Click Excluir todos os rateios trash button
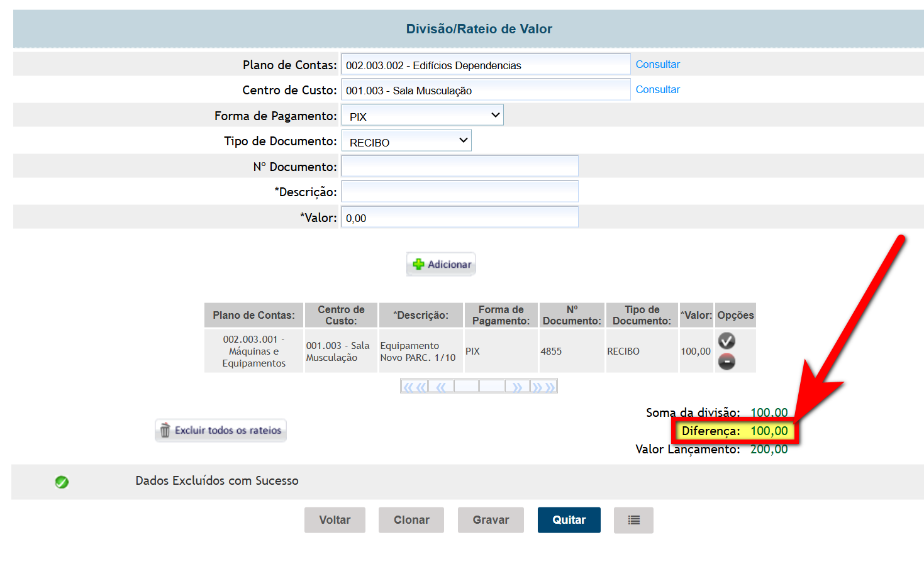The height and width of the screenshot is (564, 924). click(x=221, y=431)
